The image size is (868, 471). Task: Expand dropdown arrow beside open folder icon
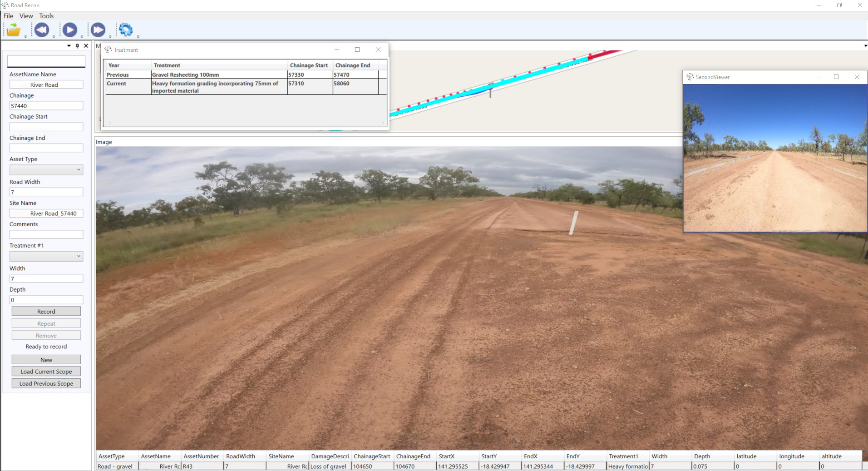(25, 36)
